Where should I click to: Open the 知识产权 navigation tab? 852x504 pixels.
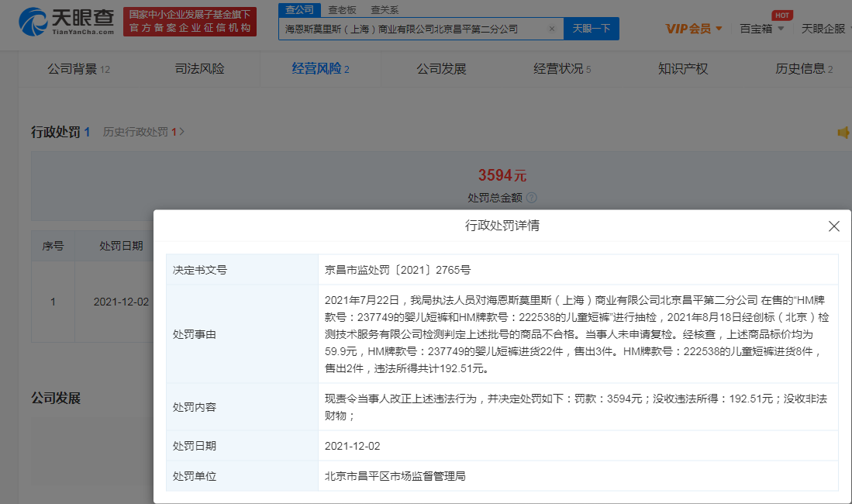(x=683, y=69)
